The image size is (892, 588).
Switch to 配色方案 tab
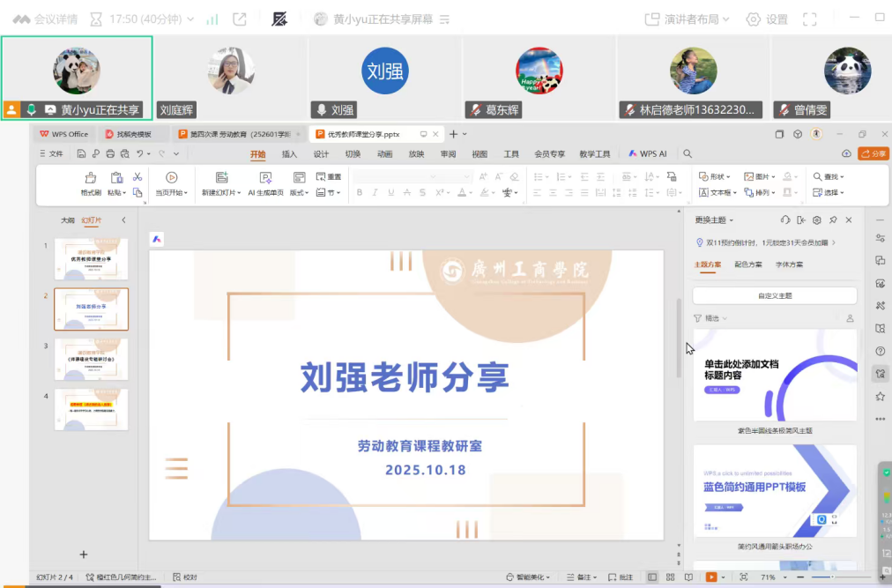[748, 264]
